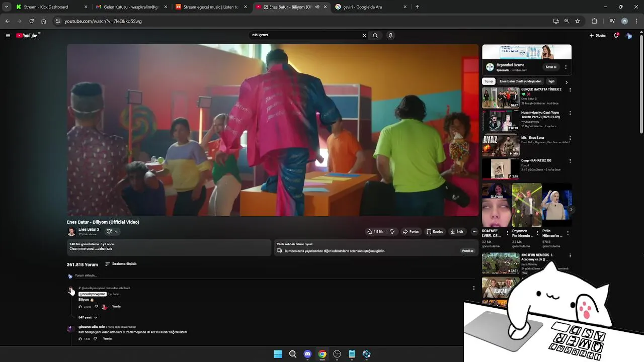This screenshot has height=362, width=644.
Task: Bookmark this page with the star
Action: (x=578, y=21)
